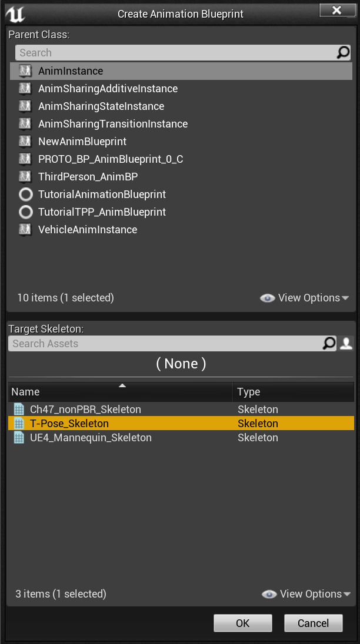Sort skeleton list by Name column
Image resolution: width=360 pixels, height=644 pixels.
(121, 392)
